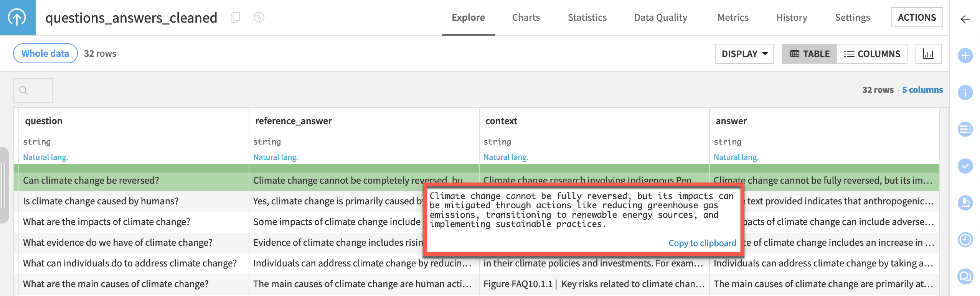
Task: Click the question column string type label
Action: click(37, 142)
